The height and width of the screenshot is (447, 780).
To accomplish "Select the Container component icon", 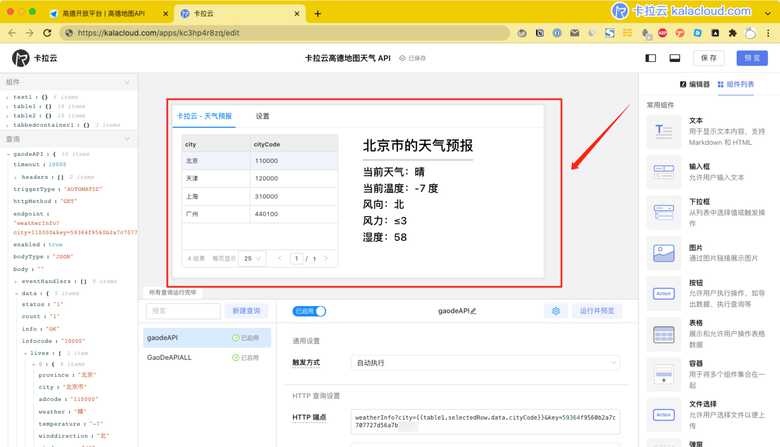I will (664, 374).
